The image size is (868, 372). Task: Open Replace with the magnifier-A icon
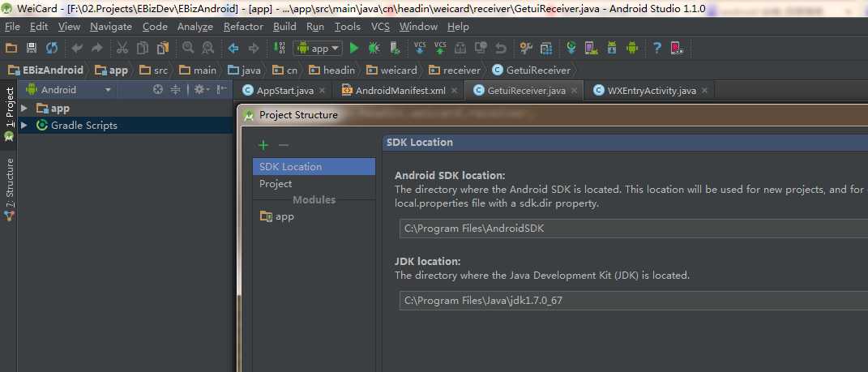click(207, 48)
